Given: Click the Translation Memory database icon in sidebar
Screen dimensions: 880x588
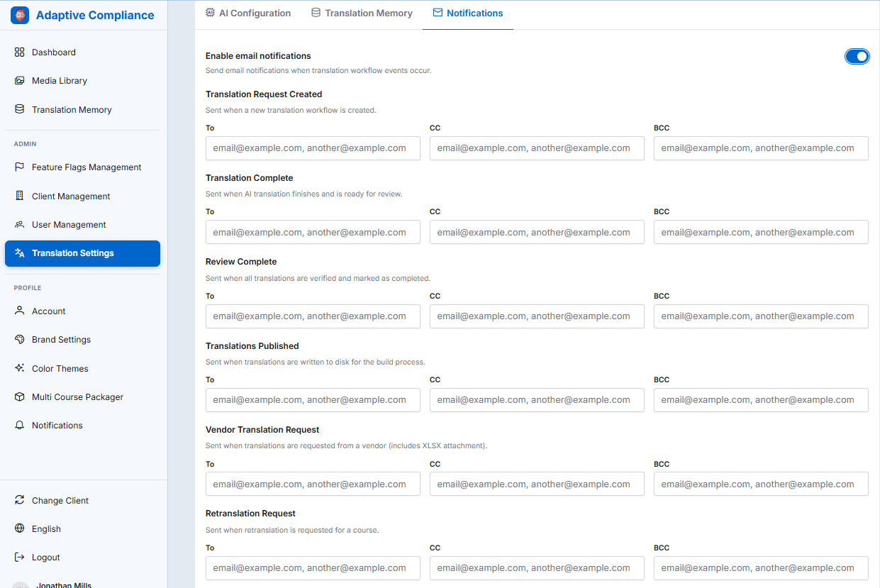Looking at the screenshot, I should click(x=20, y=109).
